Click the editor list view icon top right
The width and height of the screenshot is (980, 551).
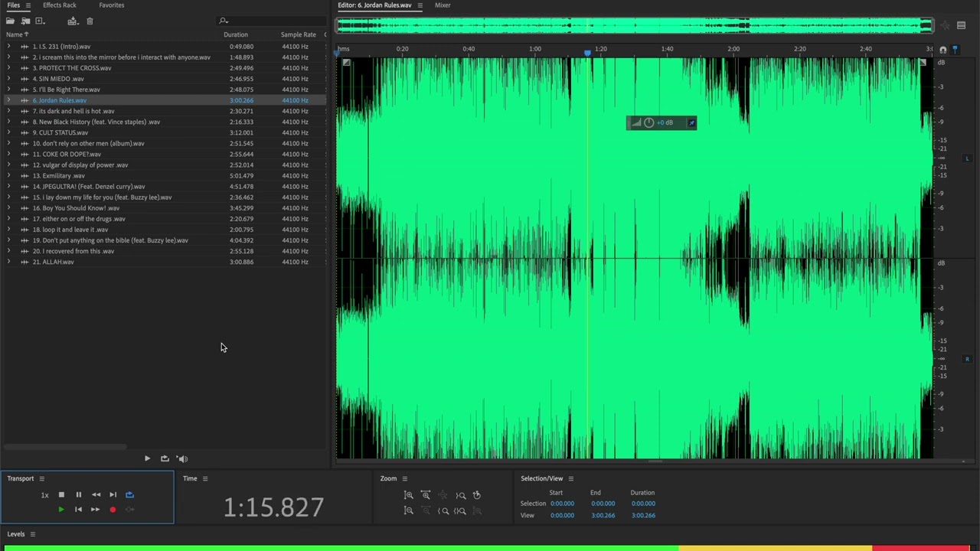coord(961,25)
